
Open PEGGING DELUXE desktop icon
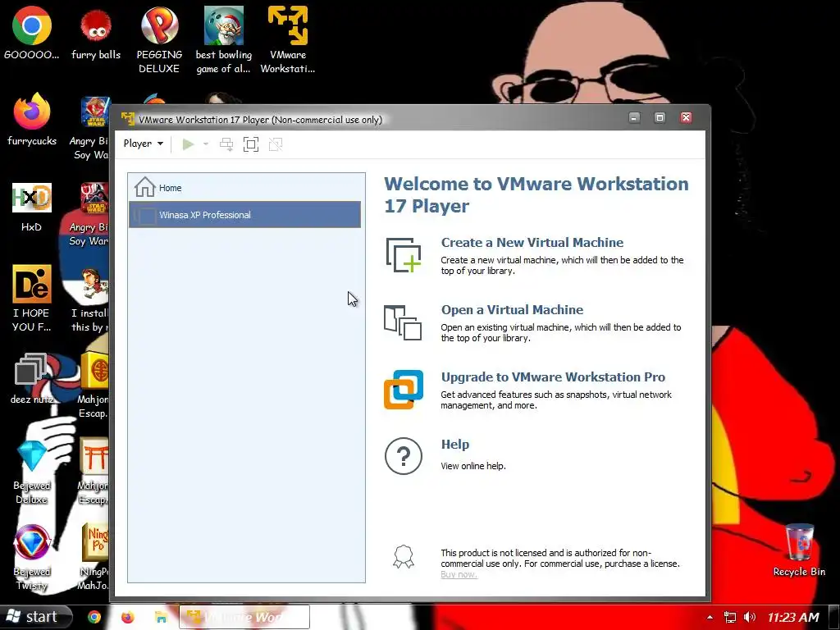click(x=159, y=41)
